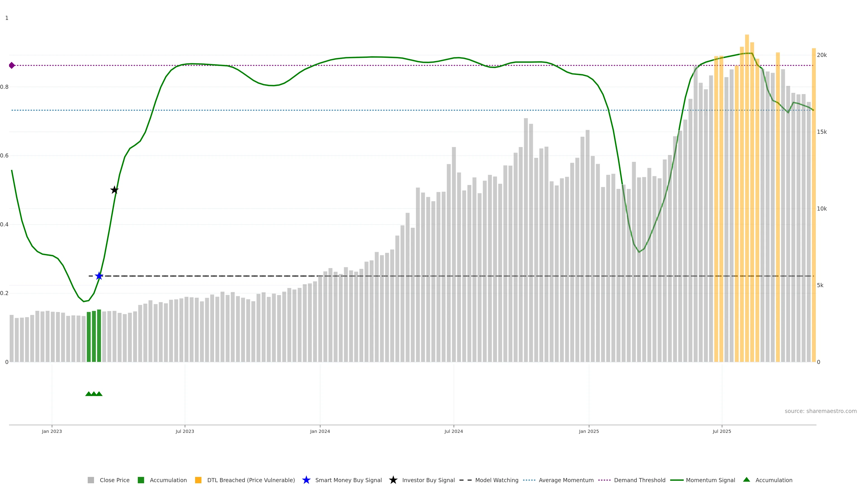
Task: Click the green accumulation triangles below chart
Action: point(94,394)
